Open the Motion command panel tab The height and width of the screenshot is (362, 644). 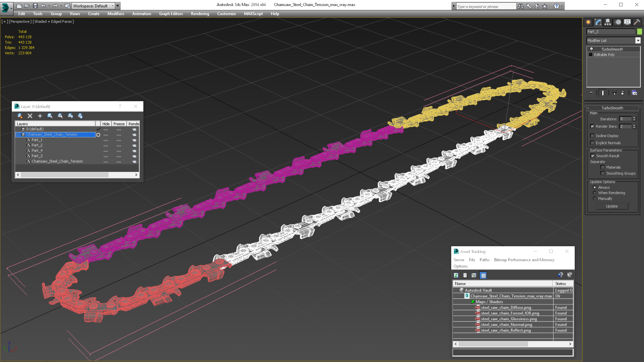618,22
